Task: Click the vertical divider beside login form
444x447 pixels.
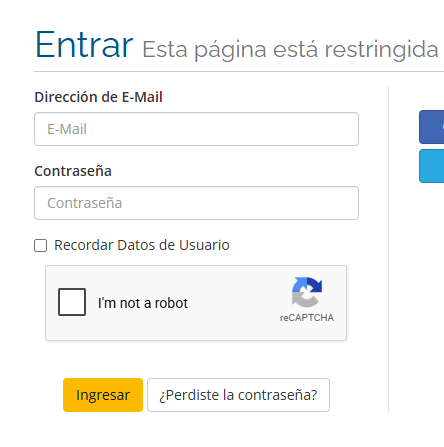Action: tap(388, 249)
